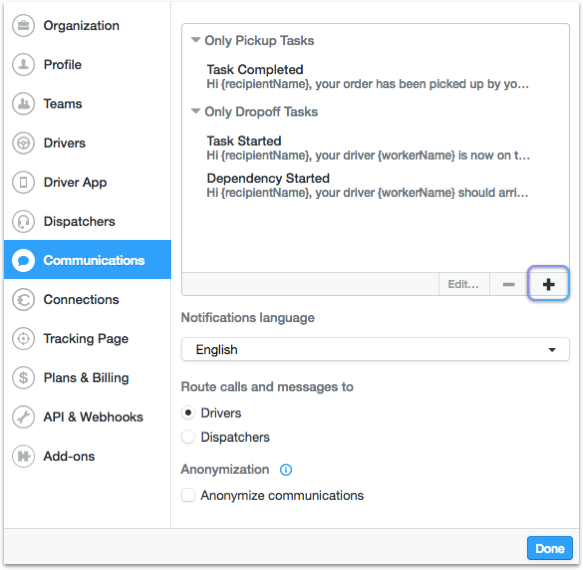
Task: Route calls to Dispatchers radio option
Action: (188, 437)
